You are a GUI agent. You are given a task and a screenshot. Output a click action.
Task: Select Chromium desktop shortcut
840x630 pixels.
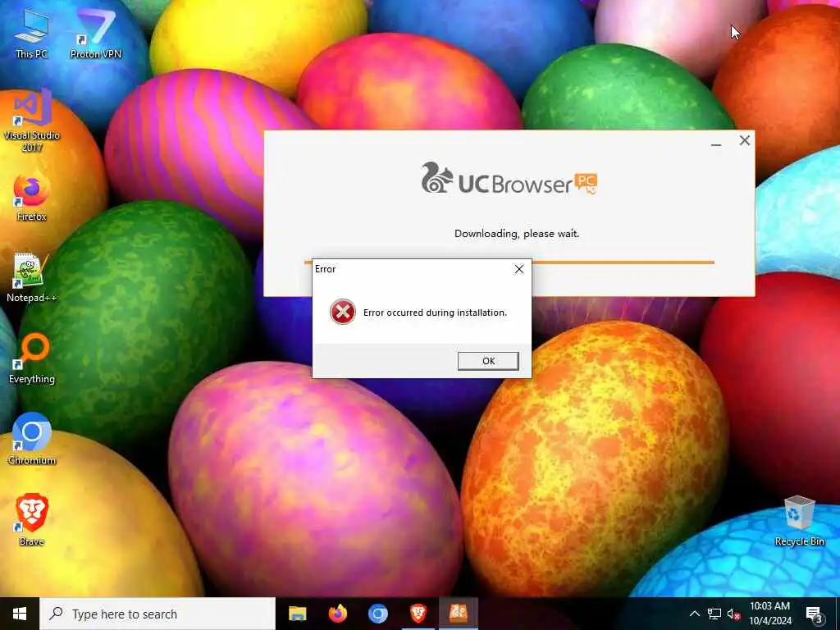point(32,440)
